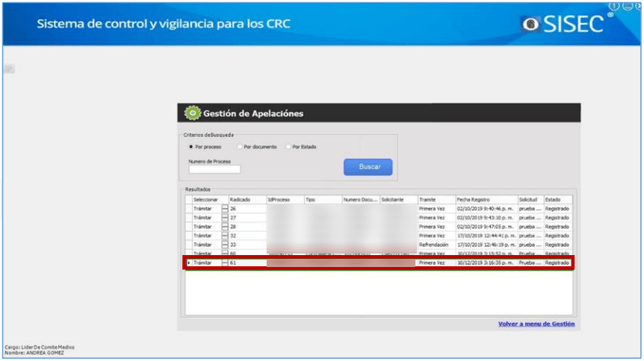Click Tramitar in the row with radicado 33
The height and width of the screenshot is (361, 644).
click(x=202, y=245)
